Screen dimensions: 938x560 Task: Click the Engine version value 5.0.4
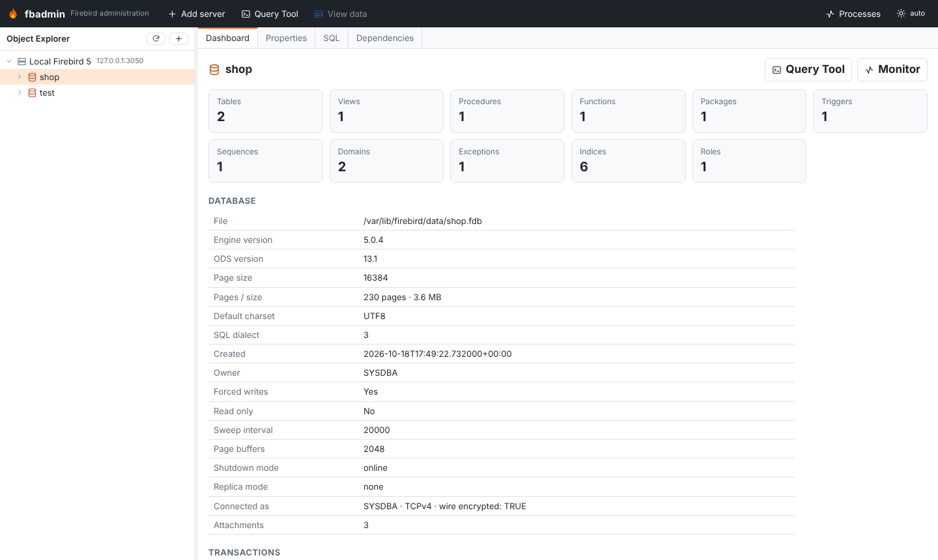[373, 240]
